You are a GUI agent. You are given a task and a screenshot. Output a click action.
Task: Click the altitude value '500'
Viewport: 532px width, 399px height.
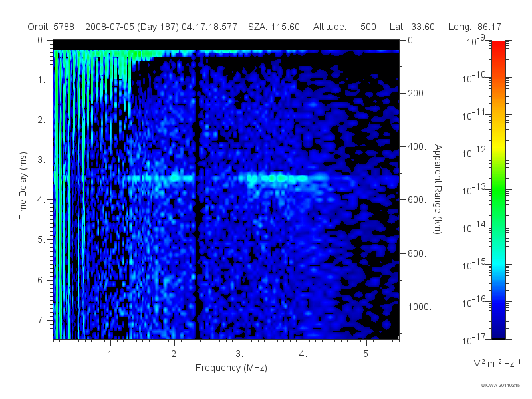(368, 27)
